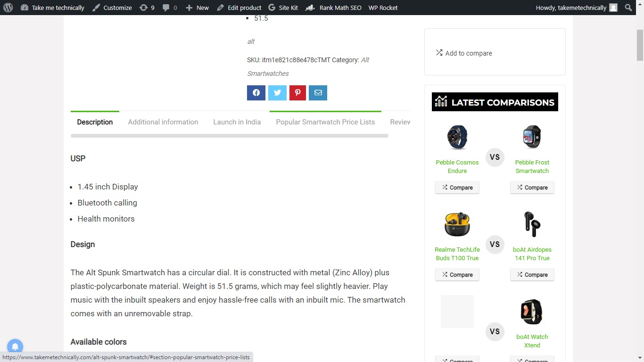This screenshot has height=362, width=644.
Task: Click the Health monitors bullet
Action: point(106,219)
